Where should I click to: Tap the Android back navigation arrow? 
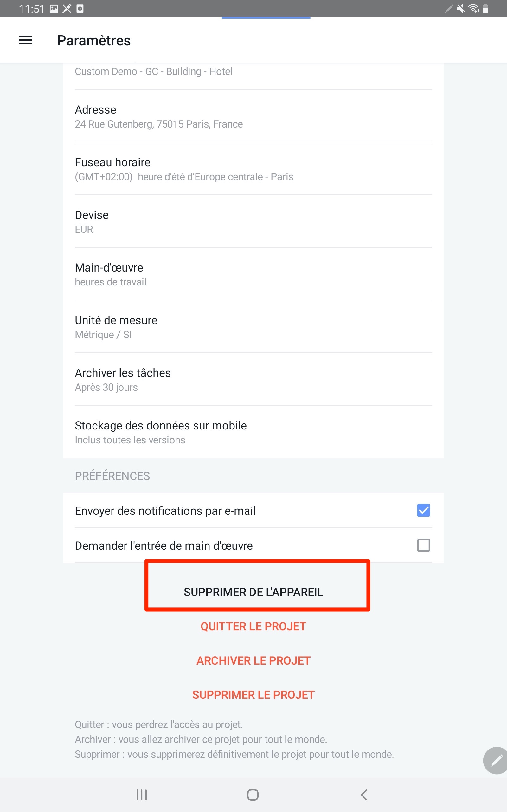pyautogui.click(x=364, y=795)
